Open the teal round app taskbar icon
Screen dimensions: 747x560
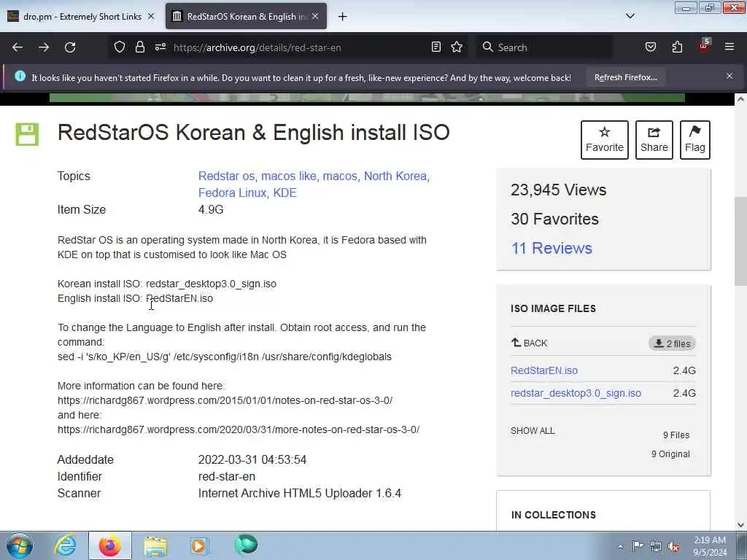[246, 545]
